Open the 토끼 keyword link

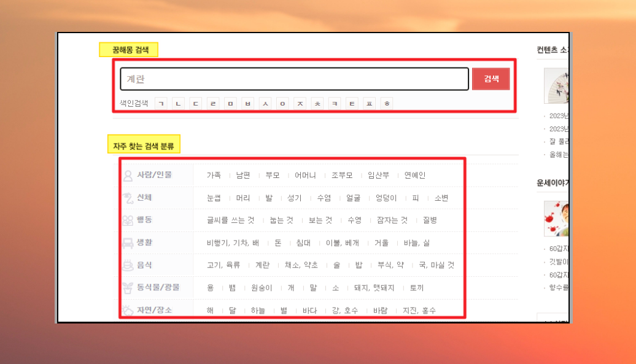[x=417, y=288]
